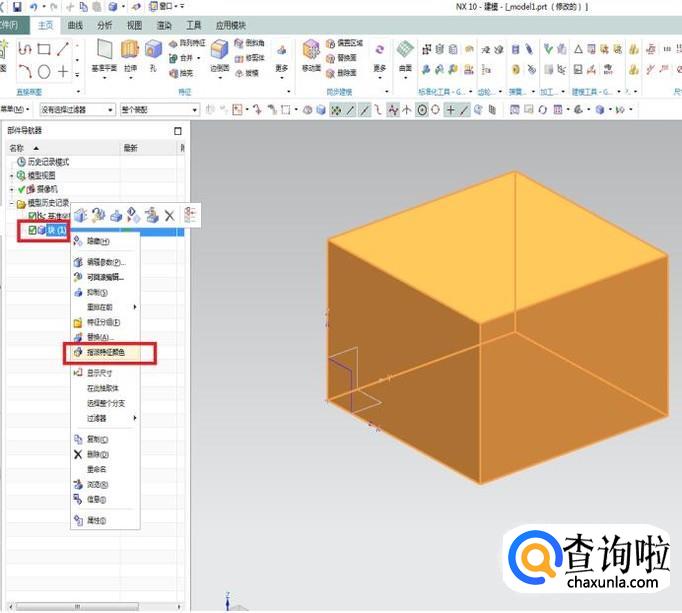Screen dimensions: 682x613
Task: Maximize the 部件导航器 panel with square button
Action: (178, 131)
